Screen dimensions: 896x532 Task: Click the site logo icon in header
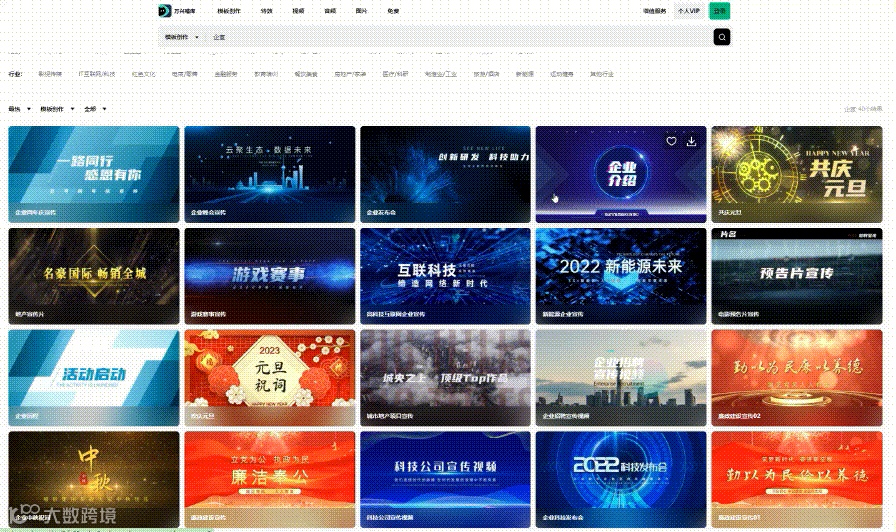[165, 11]
